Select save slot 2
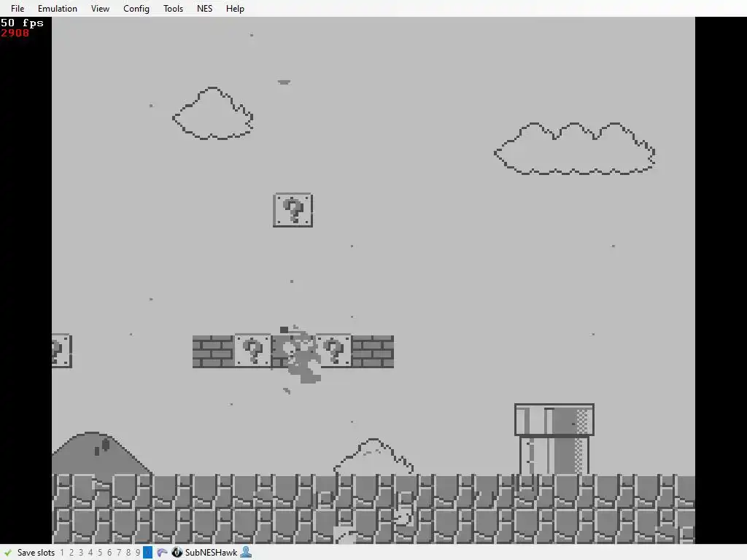The image size is (747, 560). 71,553
